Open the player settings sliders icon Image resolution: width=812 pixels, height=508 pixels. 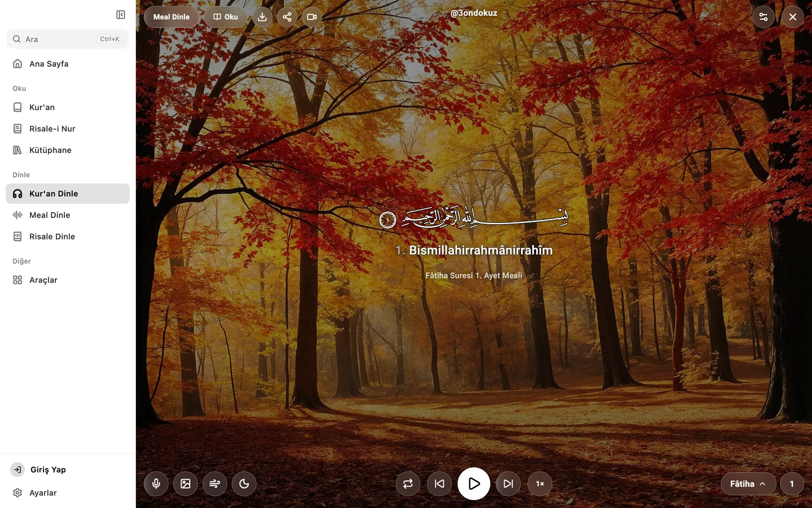(x=764, y=17)
